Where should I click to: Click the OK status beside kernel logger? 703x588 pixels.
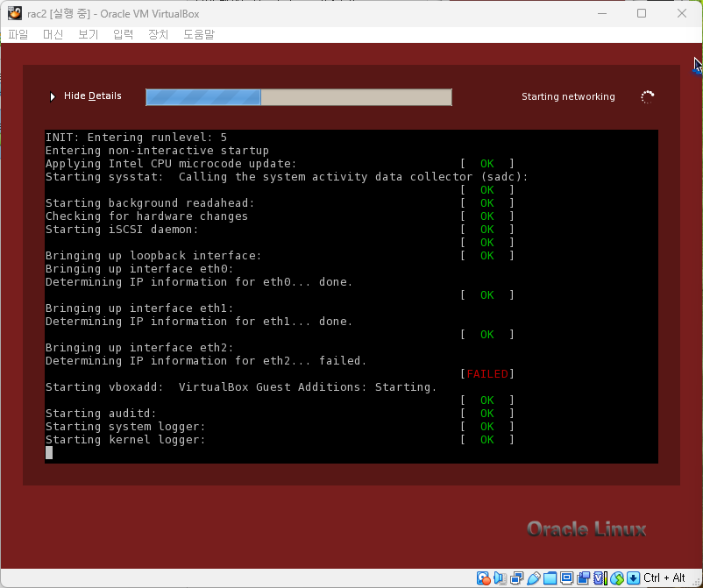click(x=486, y=440)
